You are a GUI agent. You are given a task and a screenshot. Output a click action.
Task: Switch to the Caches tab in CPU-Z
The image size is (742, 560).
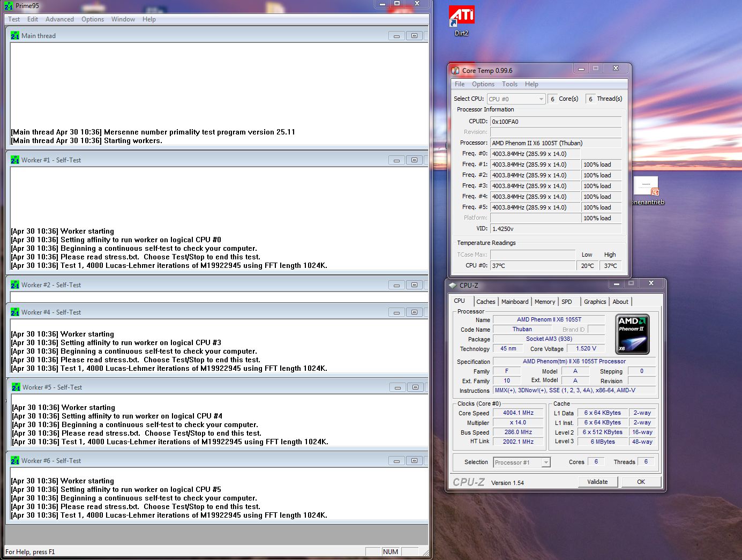tap(486, 302)
